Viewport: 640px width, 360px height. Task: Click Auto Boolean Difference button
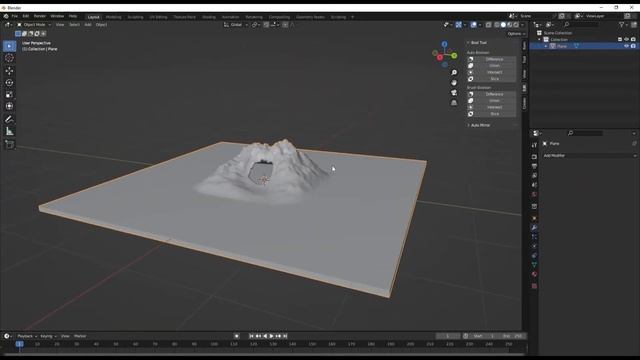click(x=491, y=59)
